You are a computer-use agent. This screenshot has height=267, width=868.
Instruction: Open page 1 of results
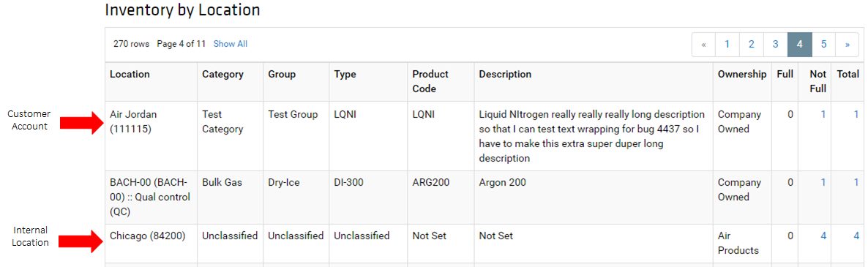727,45
